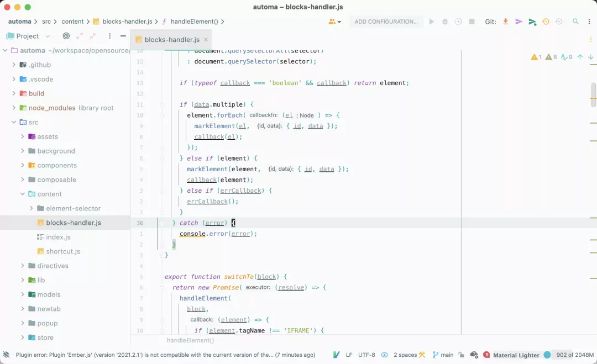Click handleElement() breadcrumb below the editor
This screenshot has height=364, width=597.
pyautogui.click(x=190, y=340)
